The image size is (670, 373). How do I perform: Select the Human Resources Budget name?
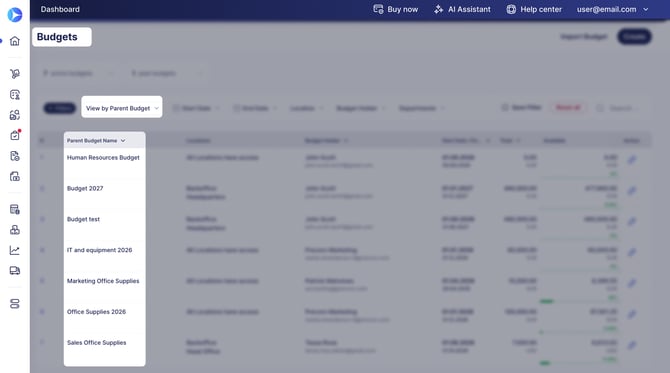[x=103, y=158]
